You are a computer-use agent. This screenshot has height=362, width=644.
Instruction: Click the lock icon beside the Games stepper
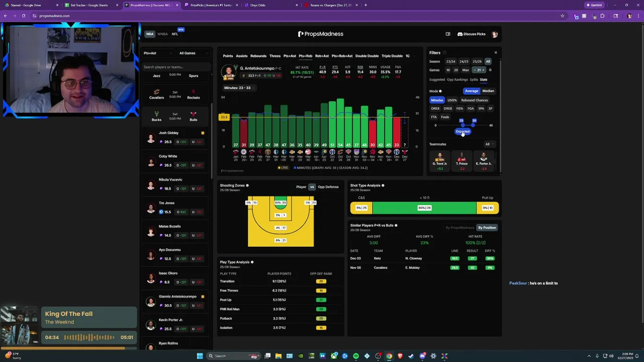(x=490, y=70)
